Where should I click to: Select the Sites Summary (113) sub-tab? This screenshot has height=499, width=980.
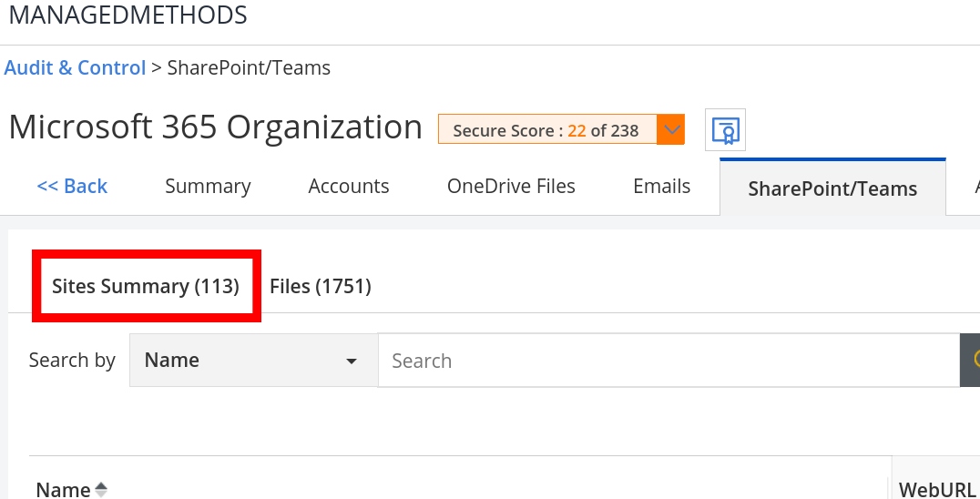(x=146, y=287)
